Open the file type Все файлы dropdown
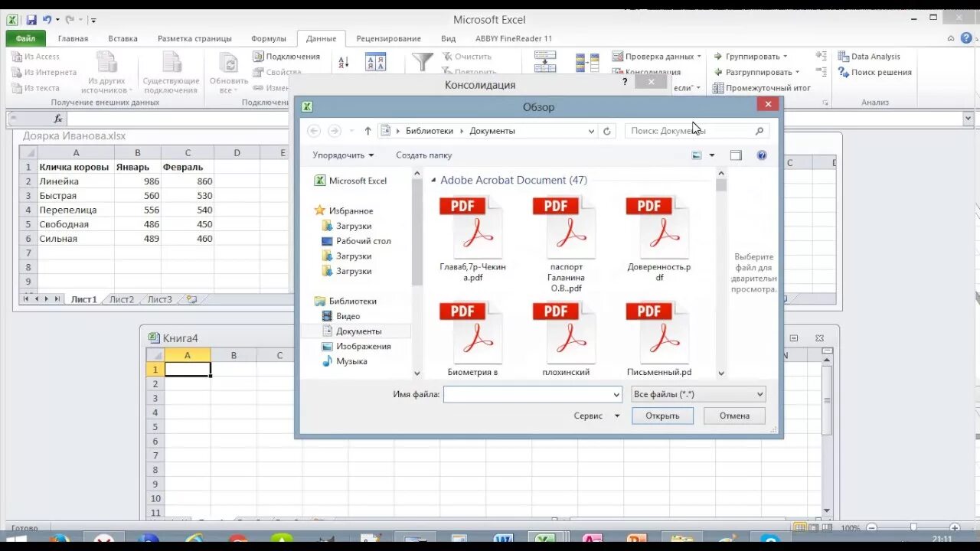The height and width of the screenshot is (551, 980). click(698, 394)
